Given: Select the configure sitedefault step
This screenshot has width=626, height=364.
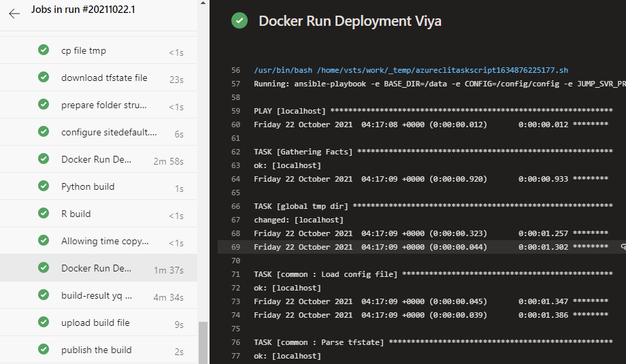Looking at the screenshot, I should pos(99,132).
